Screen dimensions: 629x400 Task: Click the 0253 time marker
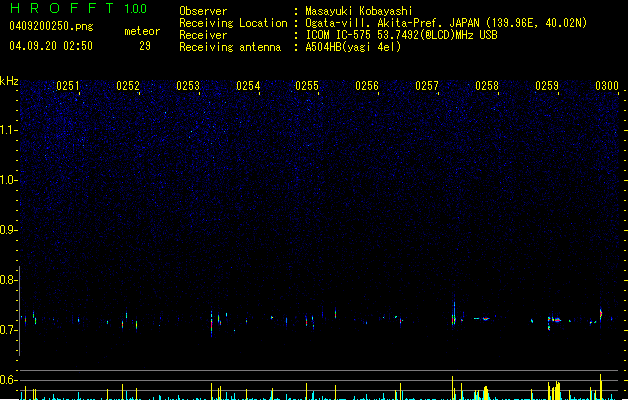[188, 86]
